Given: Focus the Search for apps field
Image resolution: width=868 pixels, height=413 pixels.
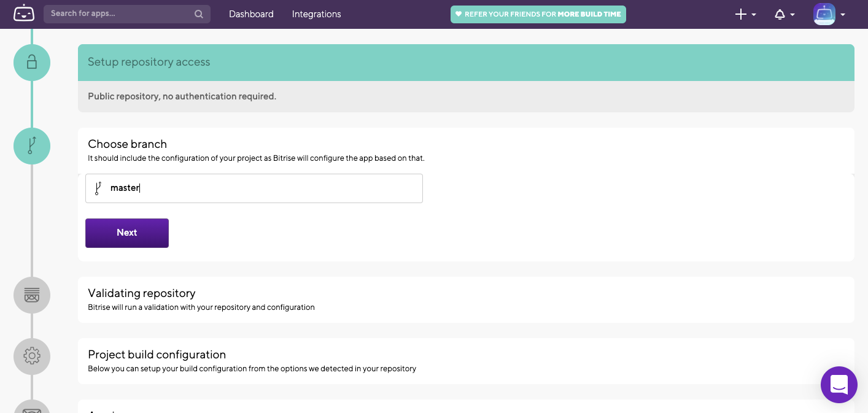Looking at the screenshot, I should pyautogui.click(x=127, y=14).
